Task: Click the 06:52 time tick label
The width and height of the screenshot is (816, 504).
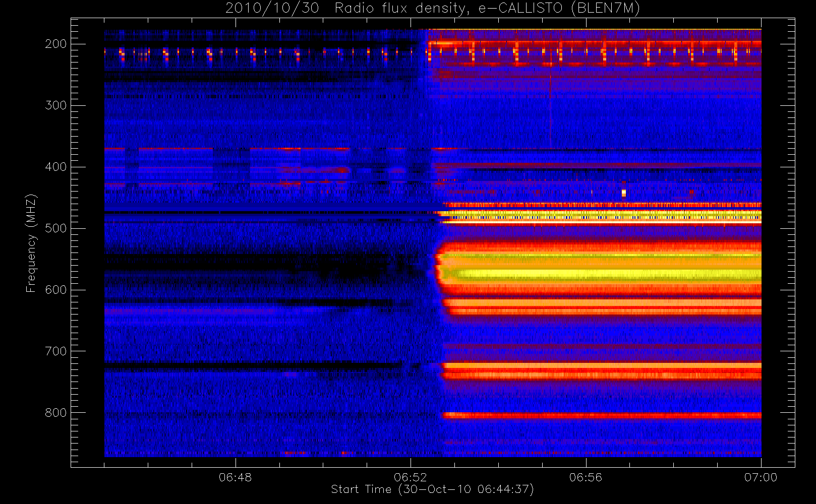Action: point(411,477)
